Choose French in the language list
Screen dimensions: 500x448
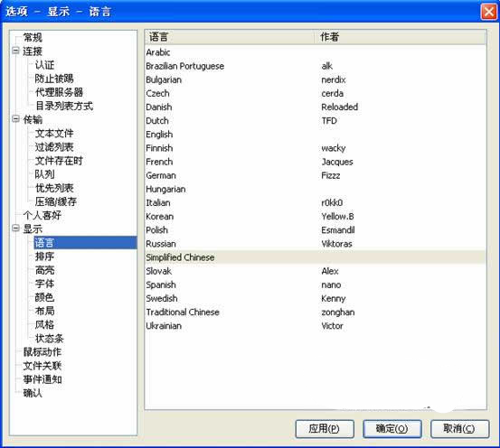(159, 162)
